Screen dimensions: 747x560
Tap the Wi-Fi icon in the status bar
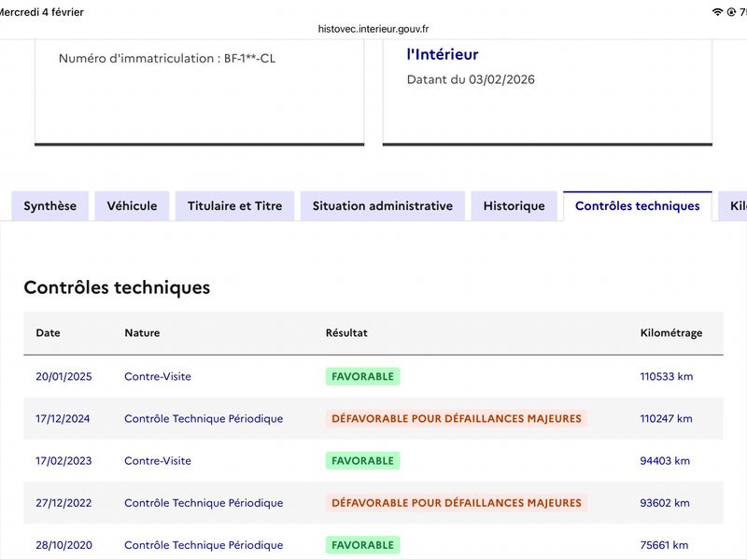[x=717, y=12]
